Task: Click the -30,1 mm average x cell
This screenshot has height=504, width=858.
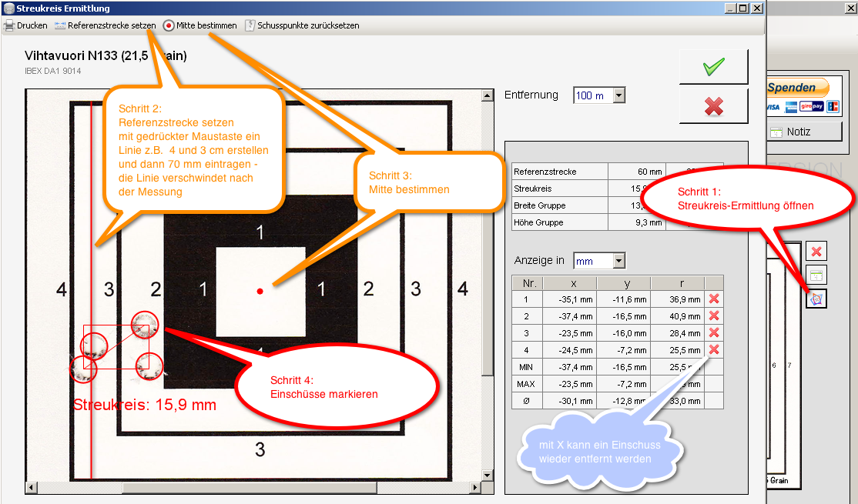Action: (570, 401)
